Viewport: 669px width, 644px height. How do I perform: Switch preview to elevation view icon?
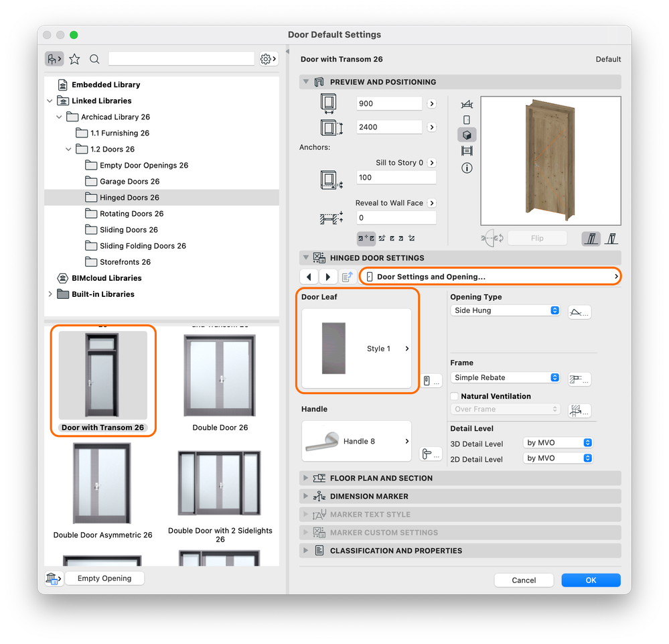tap(467, 120)
